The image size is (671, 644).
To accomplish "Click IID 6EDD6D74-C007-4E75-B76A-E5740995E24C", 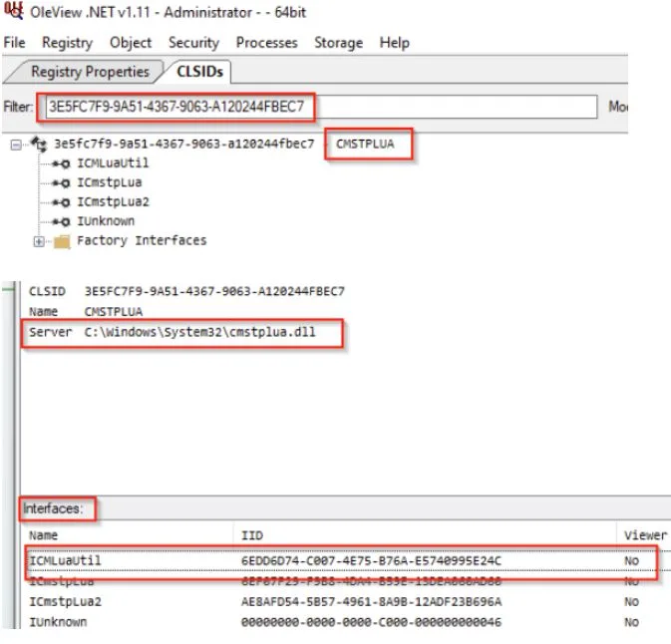I will [x=371, y=560].
